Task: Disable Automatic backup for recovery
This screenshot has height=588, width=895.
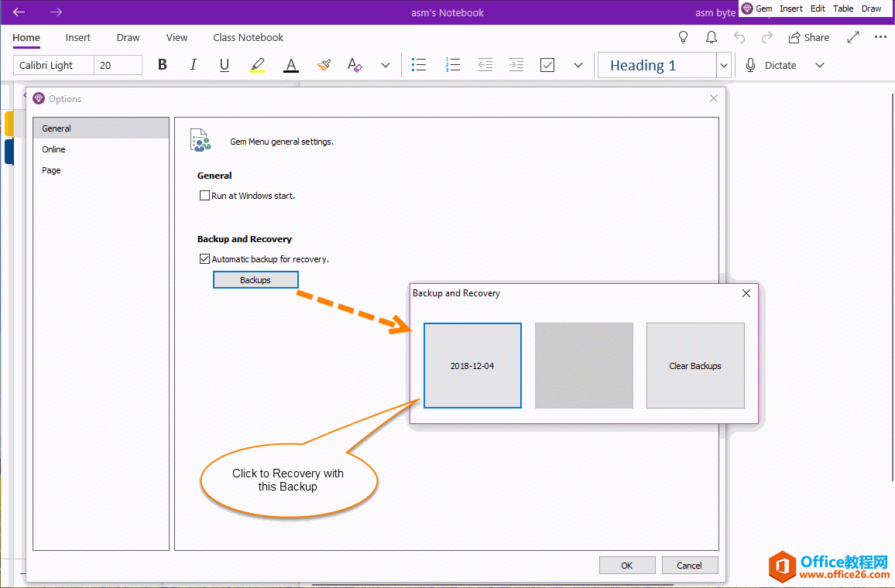Action: [x=204, y=258]
